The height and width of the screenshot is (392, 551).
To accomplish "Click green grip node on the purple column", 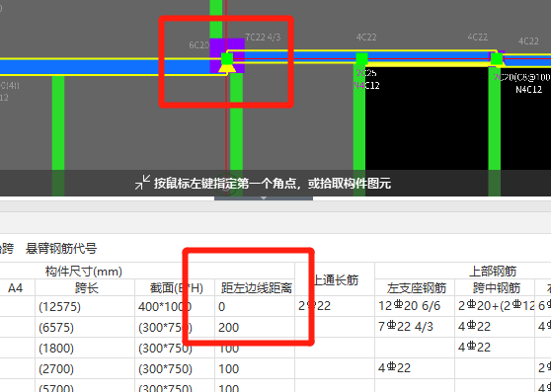I will point(227,58).
